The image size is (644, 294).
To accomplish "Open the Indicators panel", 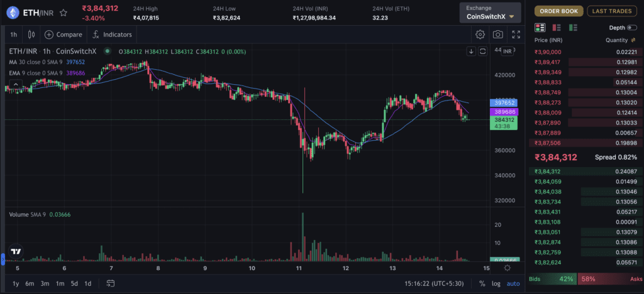I will click(112, 35).
